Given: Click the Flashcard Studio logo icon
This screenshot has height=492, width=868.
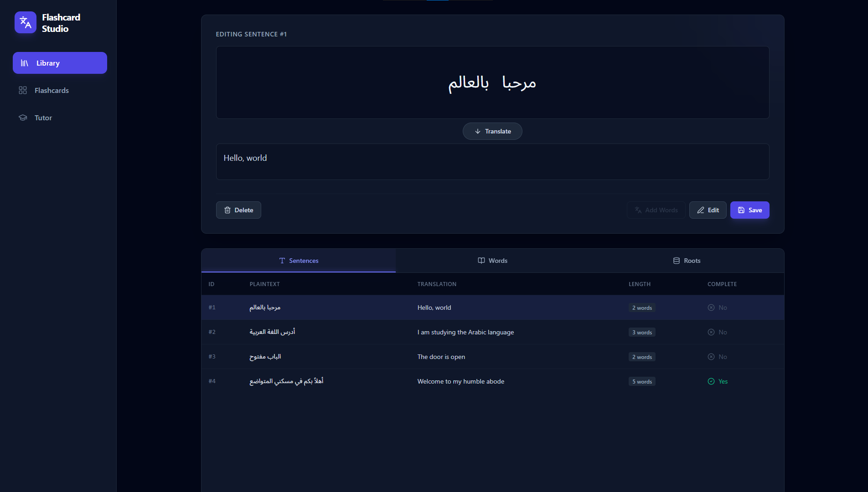Looking at the screenshot, I should [26, 22].
